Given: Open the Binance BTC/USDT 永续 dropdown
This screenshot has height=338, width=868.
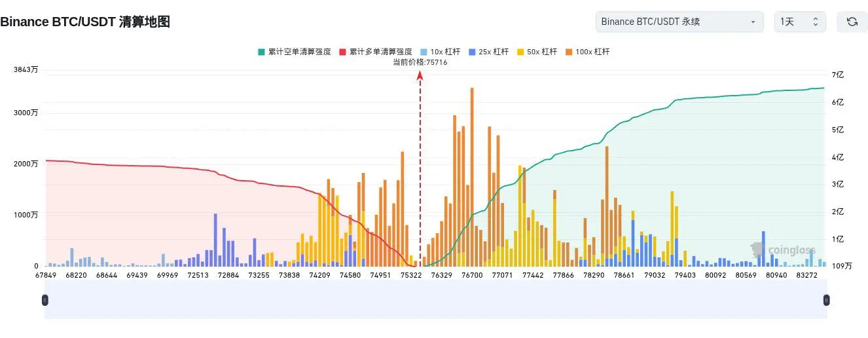Looking at the screenshot, I should click(x=679, y=22).
